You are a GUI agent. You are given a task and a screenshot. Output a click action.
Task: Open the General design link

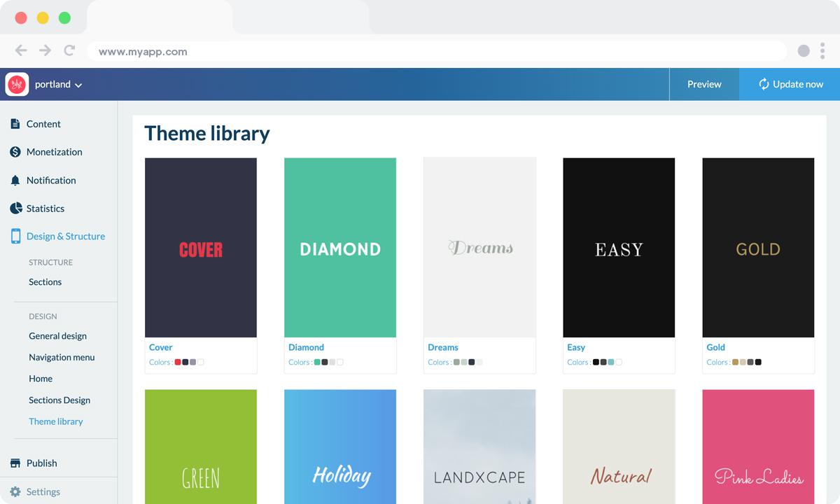pos(58,336)
